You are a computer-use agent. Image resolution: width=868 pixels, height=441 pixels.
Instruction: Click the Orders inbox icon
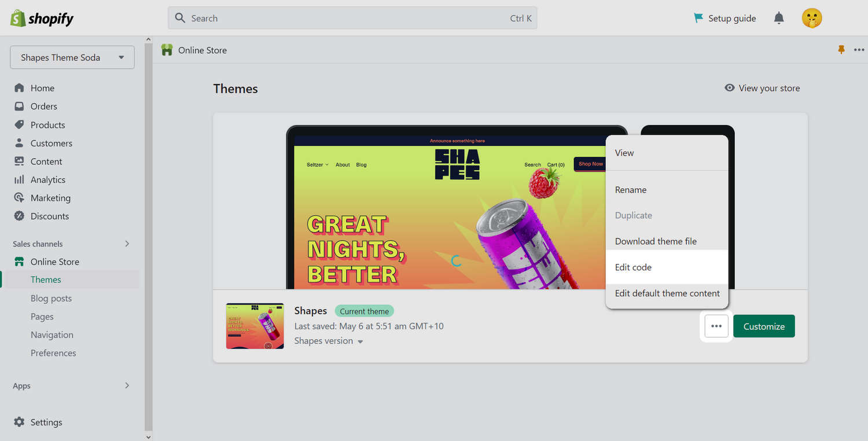click(x=19, y=106)
